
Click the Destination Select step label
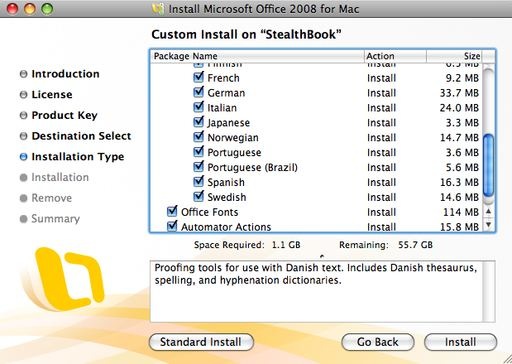pyautogui.click(x=81, y=136)
